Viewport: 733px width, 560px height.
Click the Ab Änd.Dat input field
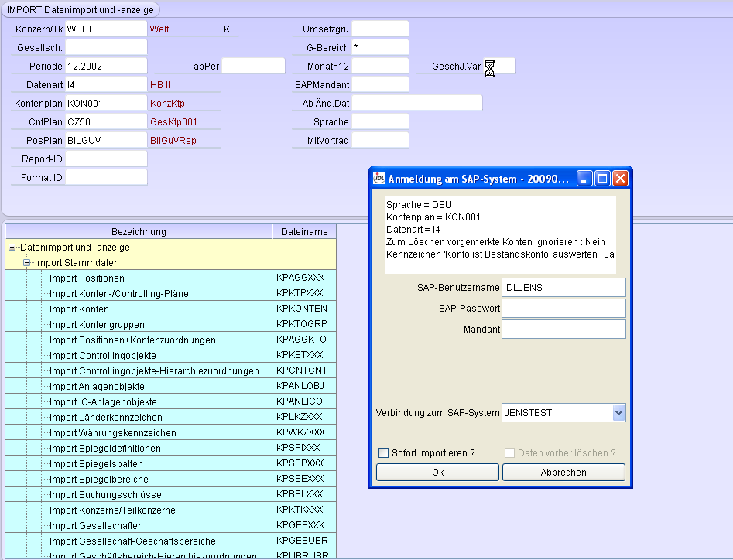[x=417, y=103]
